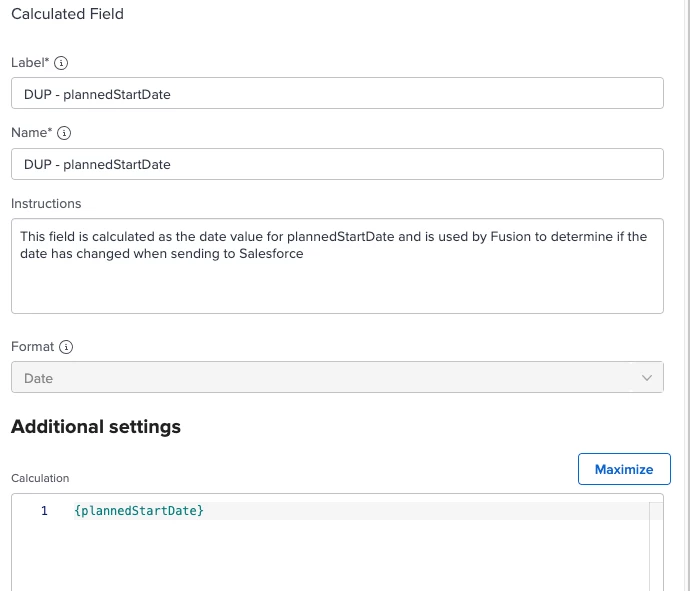Screen dimensions: 690x591
Task: Focus the Name text field
Action: (x=337, y=164)
